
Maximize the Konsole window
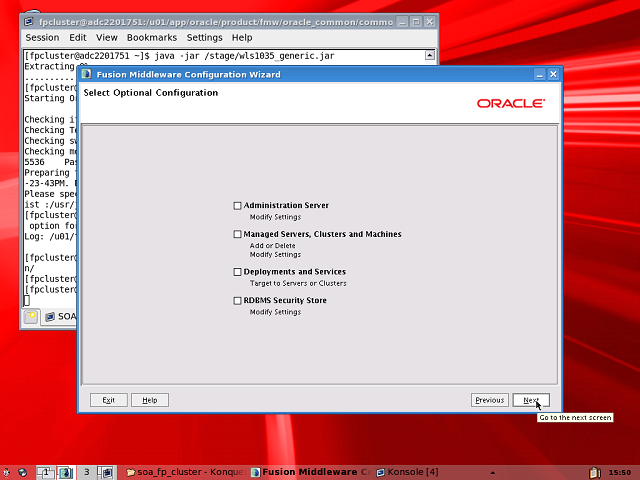tap(416, 22)
